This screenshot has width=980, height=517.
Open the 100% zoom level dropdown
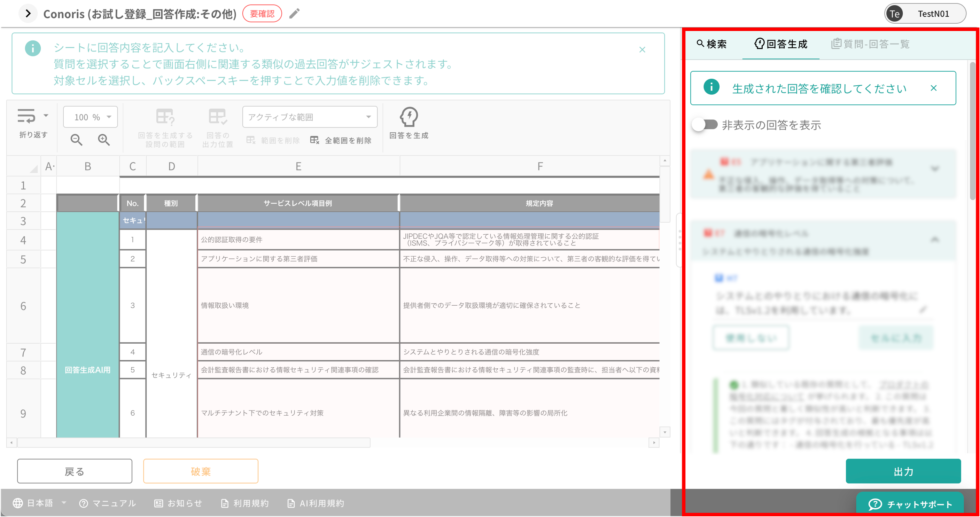(x=91, y=117)
